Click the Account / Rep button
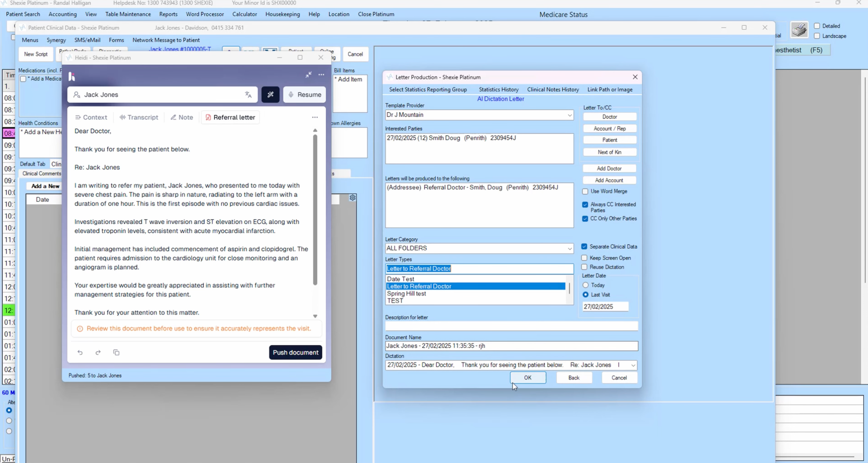 click(x=610, y=129)
